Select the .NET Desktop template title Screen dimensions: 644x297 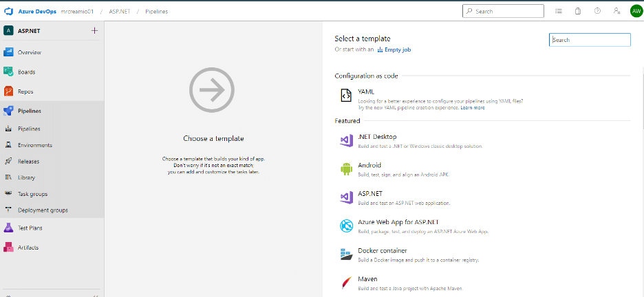tap(377, 137)
